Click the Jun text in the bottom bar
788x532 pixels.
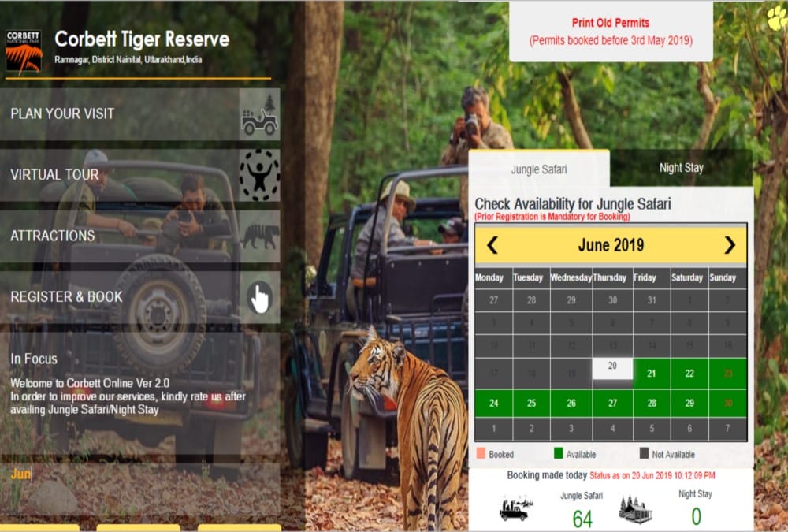pos(20,474)
